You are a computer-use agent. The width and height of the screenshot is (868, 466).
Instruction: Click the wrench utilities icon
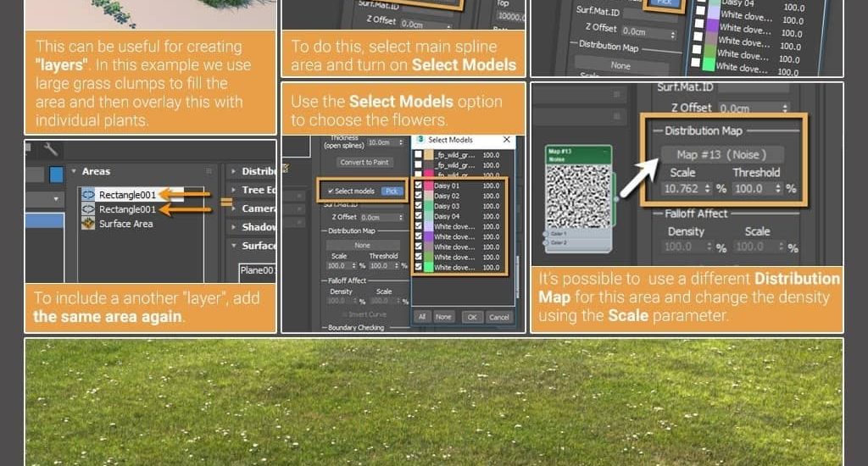tap(51, 149)
